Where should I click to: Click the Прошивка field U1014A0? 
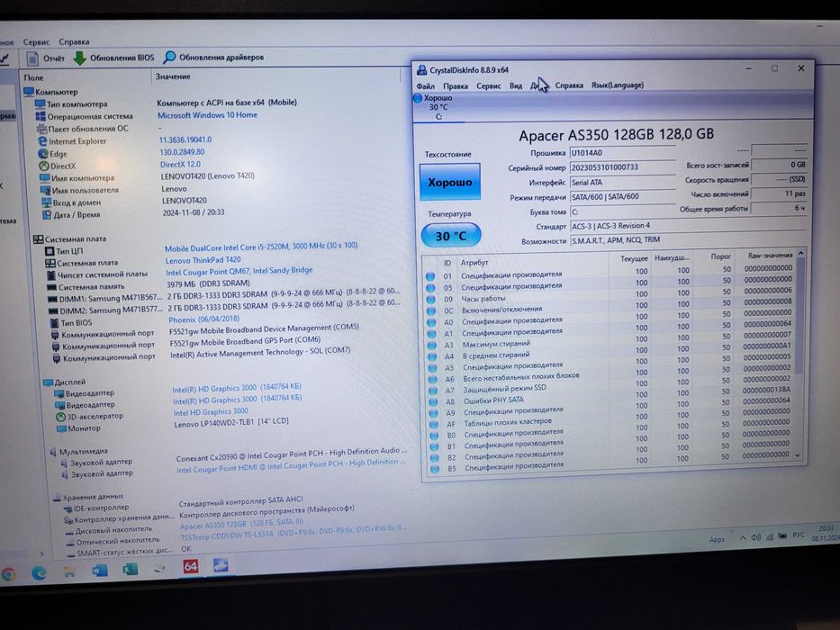[622, 153]
